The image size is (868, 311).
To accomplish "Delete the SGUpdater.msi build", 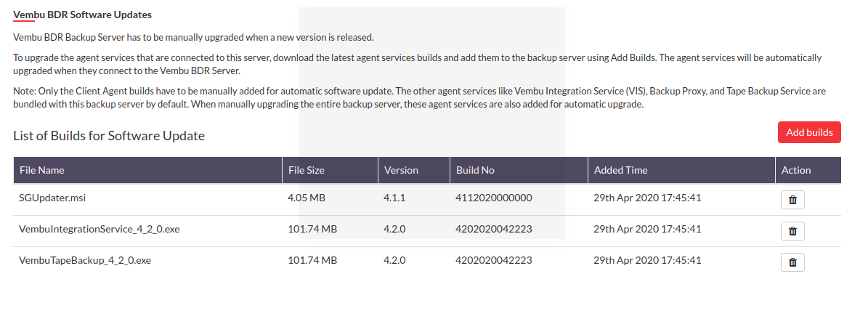I will 792,200.
